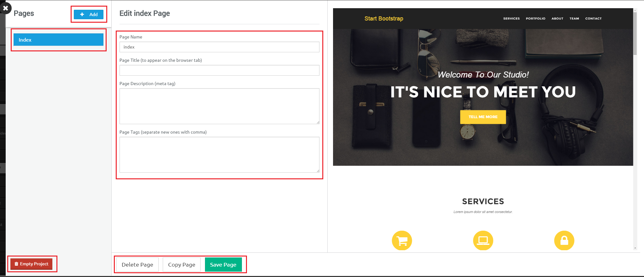Select the Index page in list
Image resolution: width=644 pixels, height=277 pixels.
click(58, 40)
